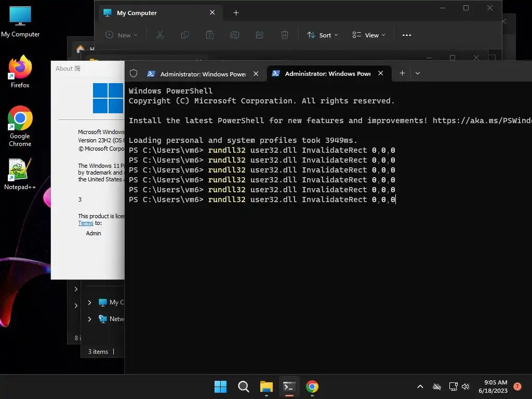Click the Admin licensee name in About dialog
This screenshot has height=399, width=532.
coord(94,233)
